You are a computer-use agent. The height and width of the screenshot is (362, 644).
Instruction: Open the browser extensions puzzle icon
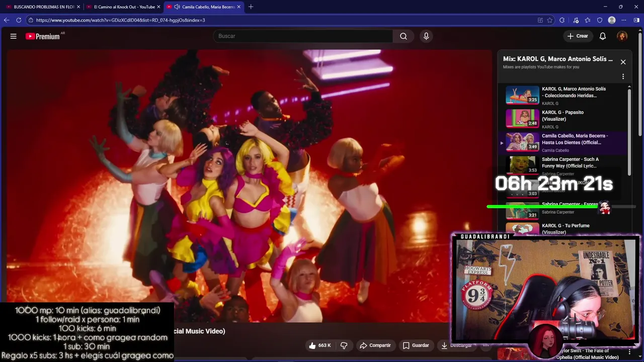pyautogui.click(x=562, y=20)
